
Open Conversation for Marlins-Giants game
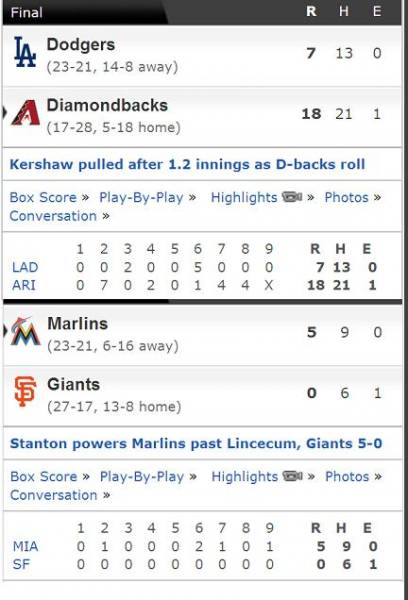point(54,495)
